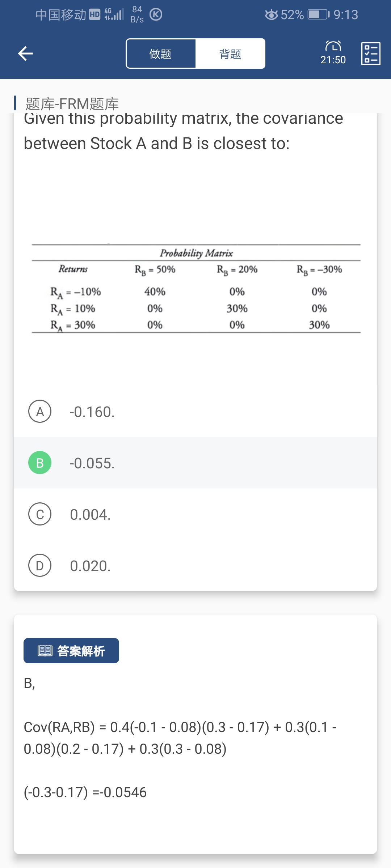391x868 pixels.
Task: Tap the open book icon in 答案解析
Action: click(45, 651)
